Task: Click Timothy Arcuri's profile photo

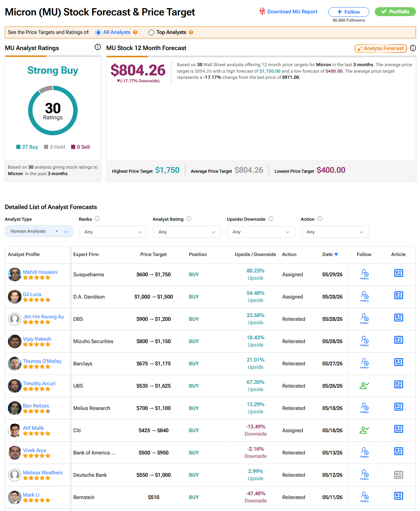Action: pos(15,386)
